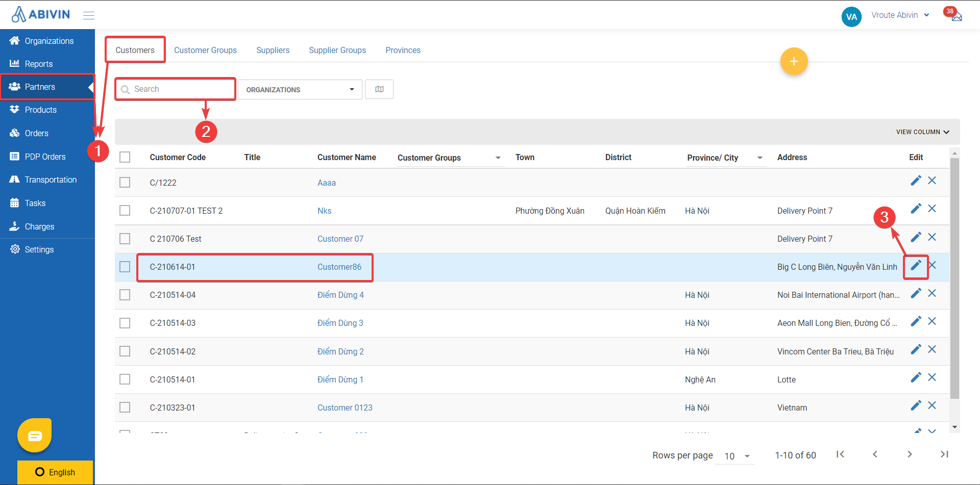Screen dimensions: 980x485
Task: Delete the Customer 0123 row
Action: (932, 405)
